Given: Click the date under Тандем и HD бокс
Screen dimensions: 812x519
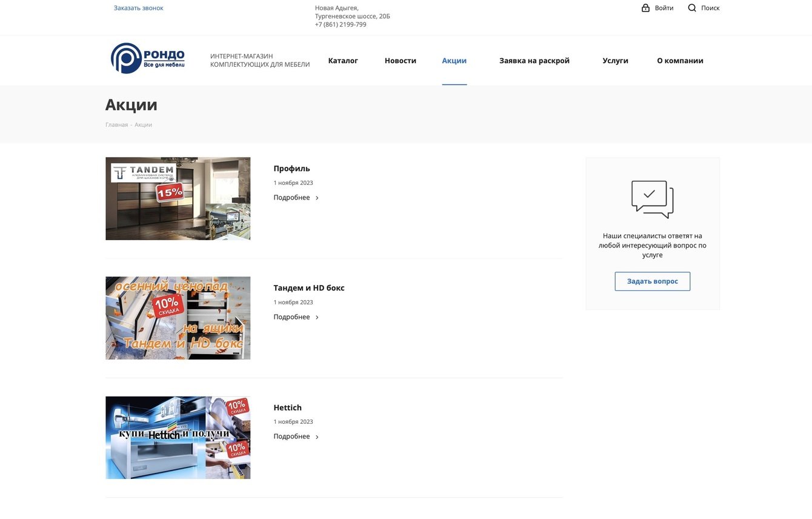Looking at the screenshot, I should [x=293, y=303].
